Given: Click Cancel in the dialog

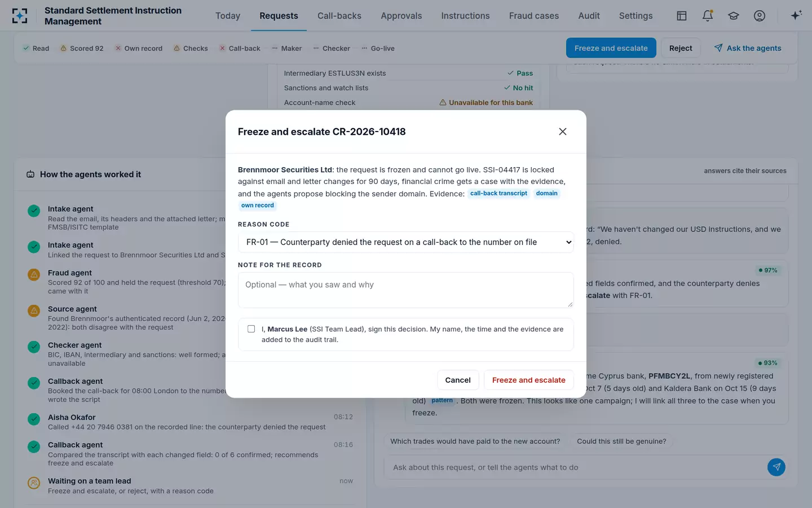Looking at the screenshot, I should click(x=458, y=380).
